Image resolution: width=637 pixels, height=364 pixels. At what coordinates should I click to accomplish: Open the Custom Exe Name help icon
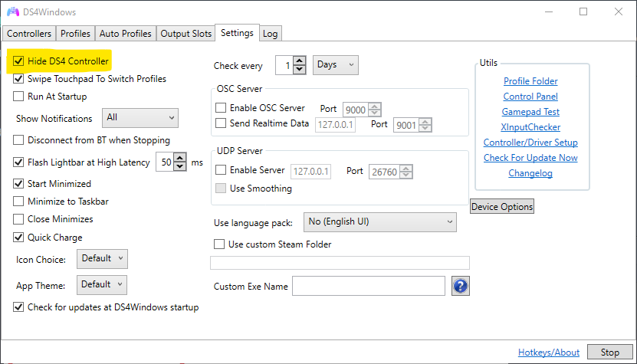460,287
